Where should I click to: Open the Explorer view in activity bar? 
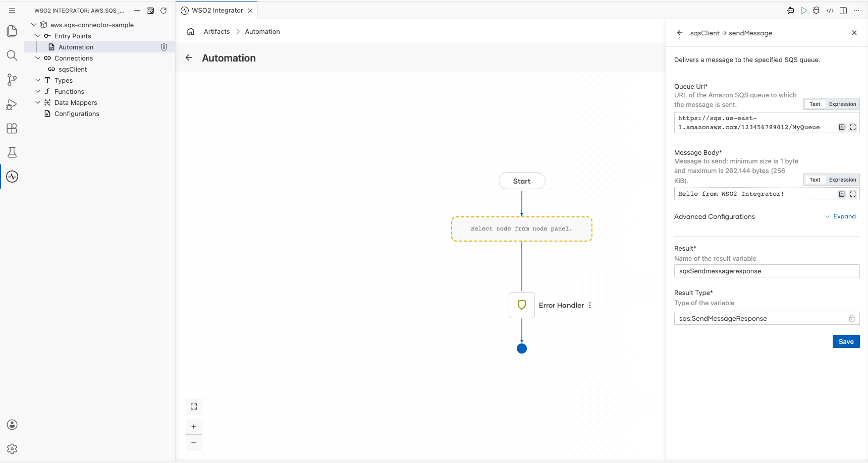pos(12,31)
